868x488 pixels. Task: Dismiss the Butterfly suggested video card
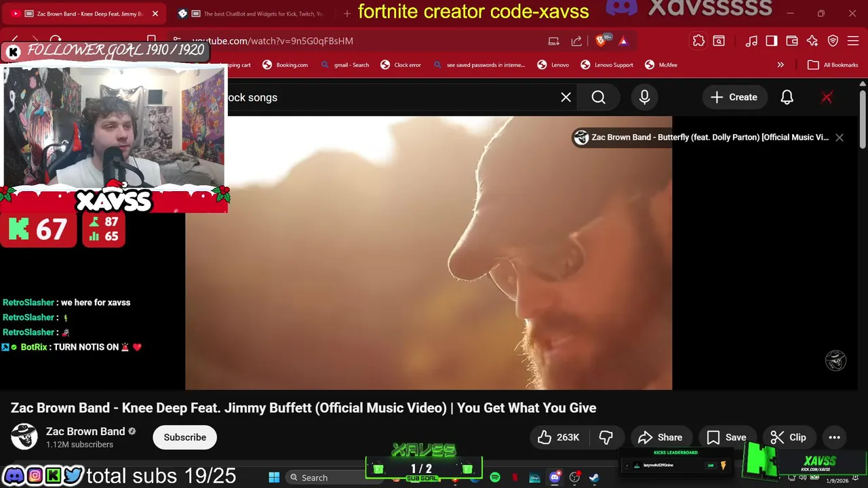click(840, 137)
